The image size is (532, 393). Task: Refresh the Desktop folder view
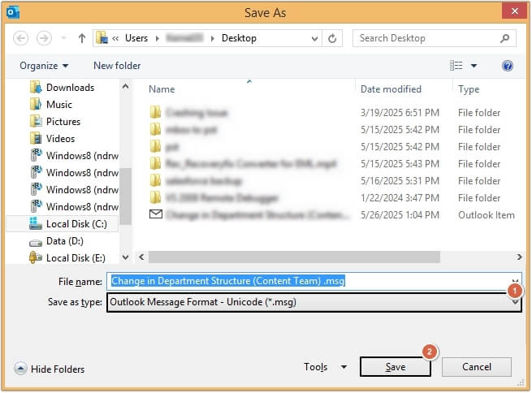tap(332, 38)
